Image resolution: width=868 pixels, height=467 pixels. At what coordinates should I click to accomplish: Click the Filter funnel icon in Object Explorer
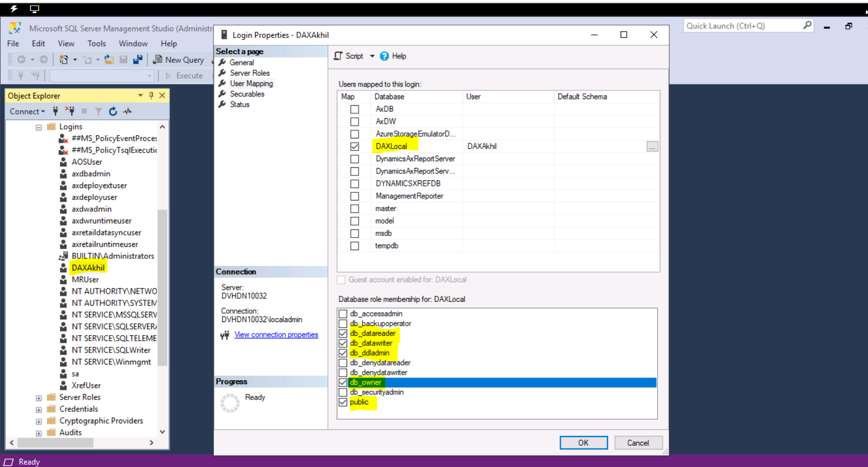tap(99, 111)
